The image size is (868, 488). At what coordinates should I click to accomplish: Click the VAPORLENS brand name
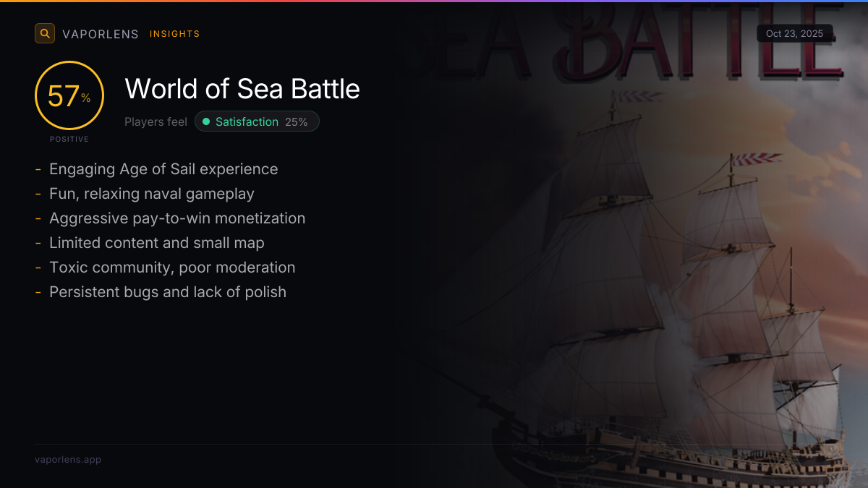click(101, 34)
